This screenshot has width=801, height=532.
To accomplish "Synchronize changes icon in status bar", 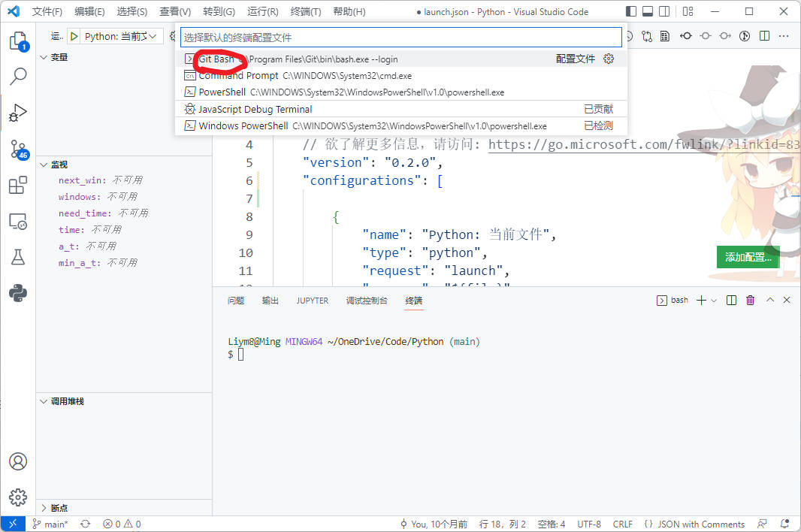I will pos(86,524).
